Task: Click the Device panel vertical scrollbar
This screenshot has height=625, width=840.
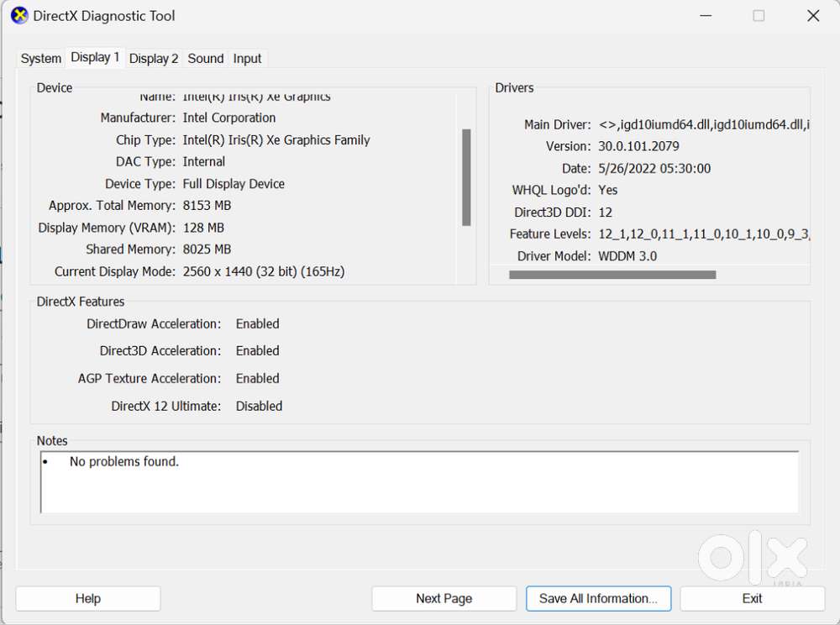Action: click(x=466, y=177)
